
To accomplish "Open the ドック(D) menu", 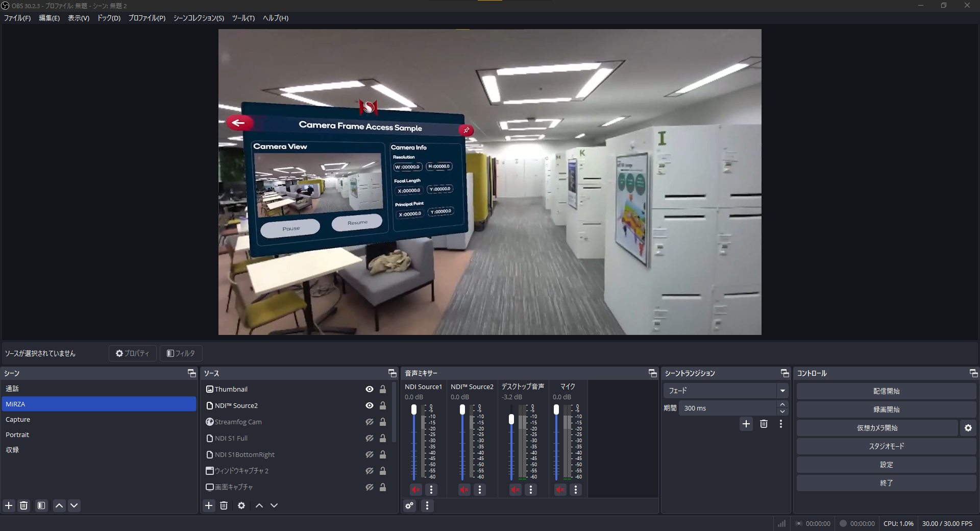I will point(109,18).
